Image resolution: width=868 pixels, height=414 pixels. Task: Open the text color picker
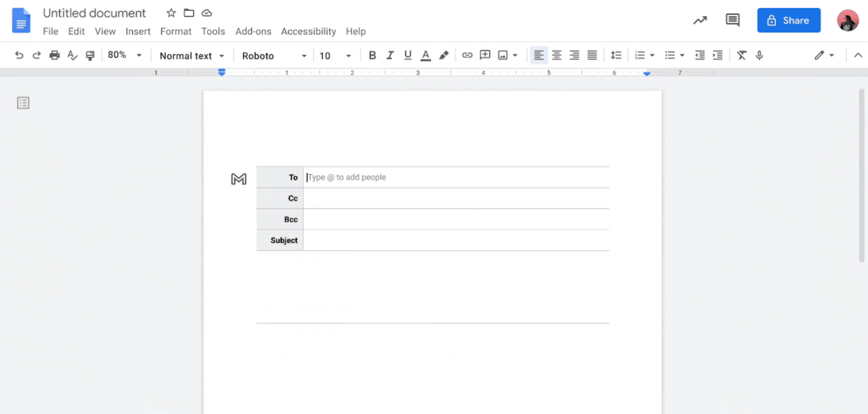click(x=425, y=55)
